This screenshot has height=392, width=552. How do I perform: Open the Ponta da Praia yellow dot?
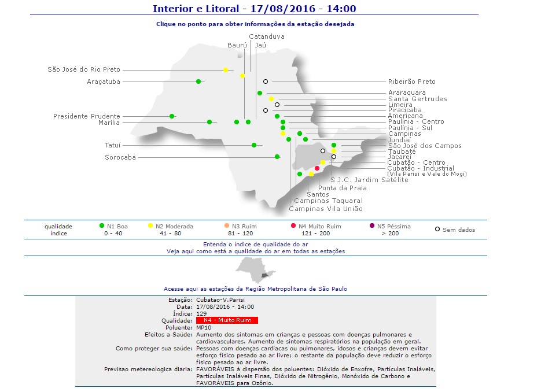(311, 174)
